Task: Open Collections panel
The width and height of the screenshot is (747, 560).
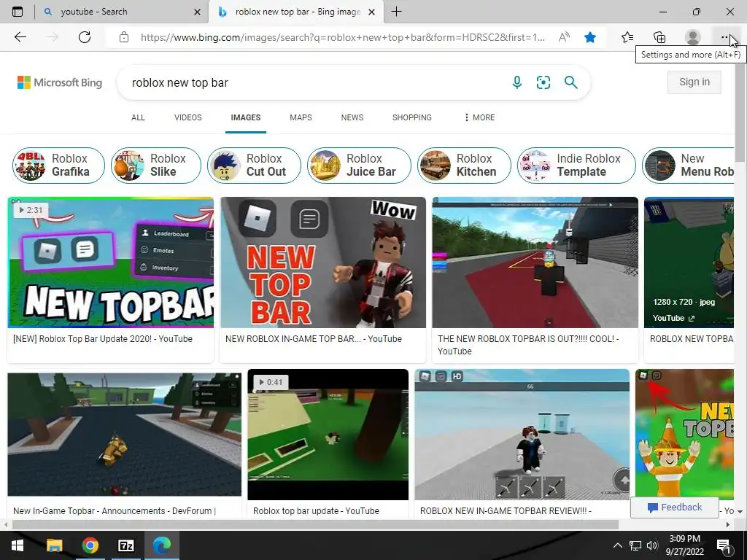Action: pos(659,37)
